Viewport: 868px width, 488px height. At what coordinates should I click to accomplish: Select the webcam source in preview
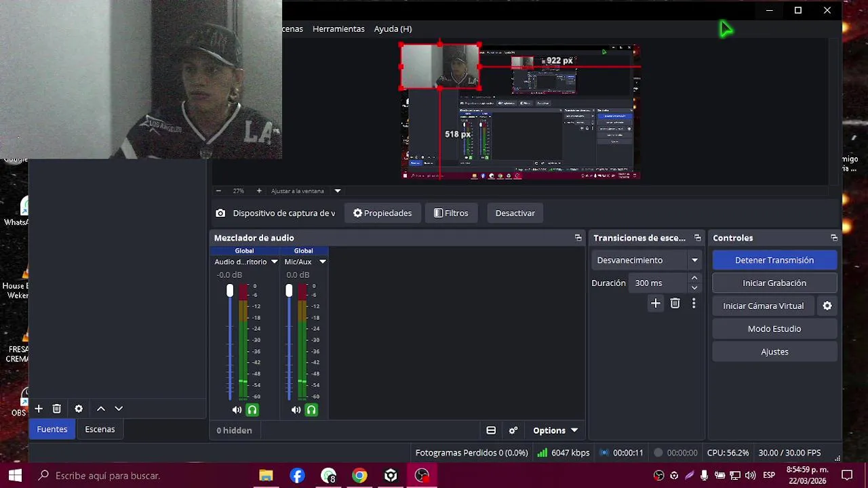440,66
